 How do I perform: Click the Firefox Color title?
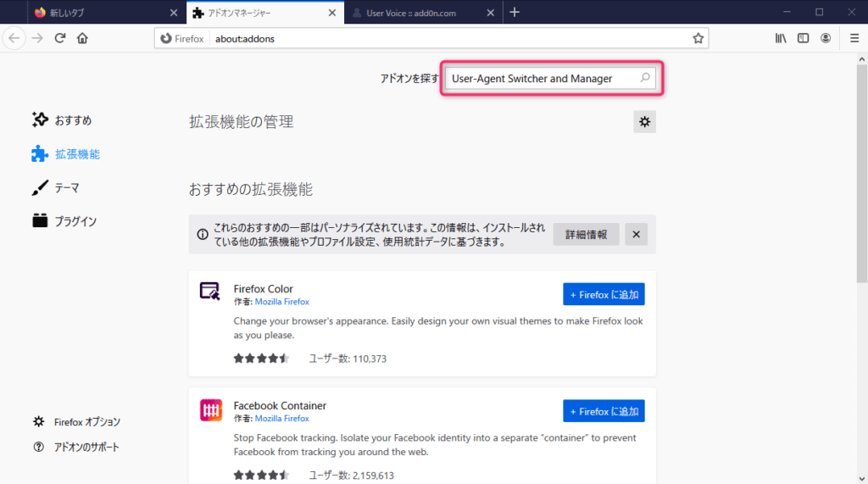(263, 288)
